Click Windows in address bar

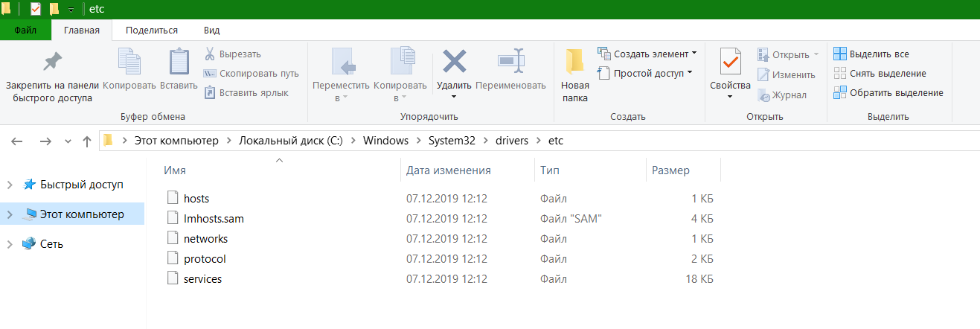[x=385, y=141]
